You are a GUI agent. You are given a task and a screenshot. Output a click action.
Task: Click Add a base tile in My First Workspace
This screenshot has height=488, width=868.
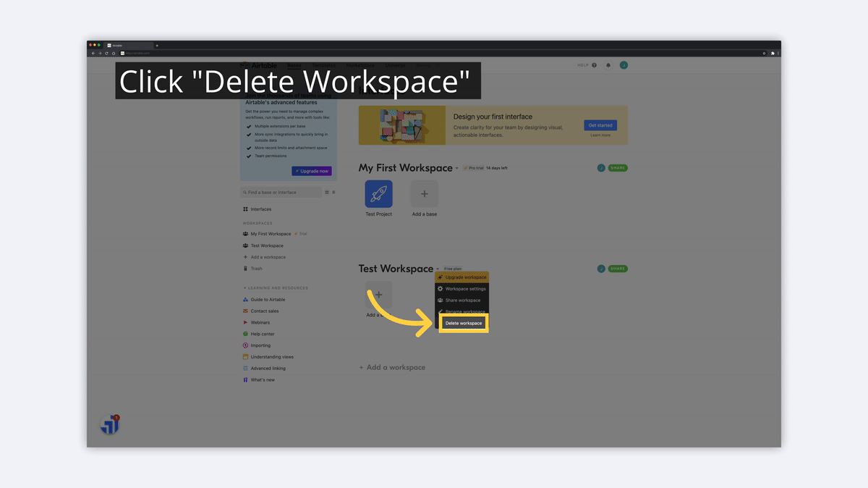point(425,194)
